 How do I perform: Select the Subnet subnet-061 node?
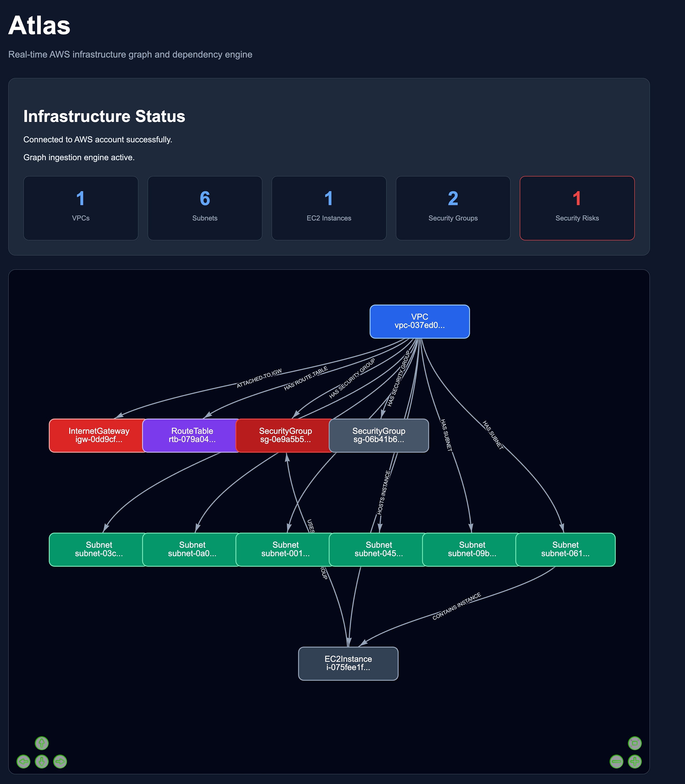click(565, 549)
